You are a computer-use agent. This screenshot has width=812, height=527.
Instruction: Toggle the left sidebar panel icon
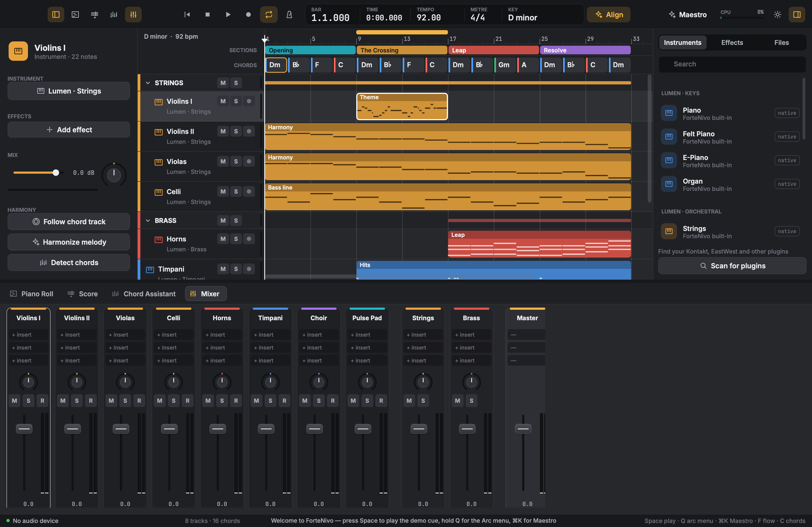(x=56, y=14)
